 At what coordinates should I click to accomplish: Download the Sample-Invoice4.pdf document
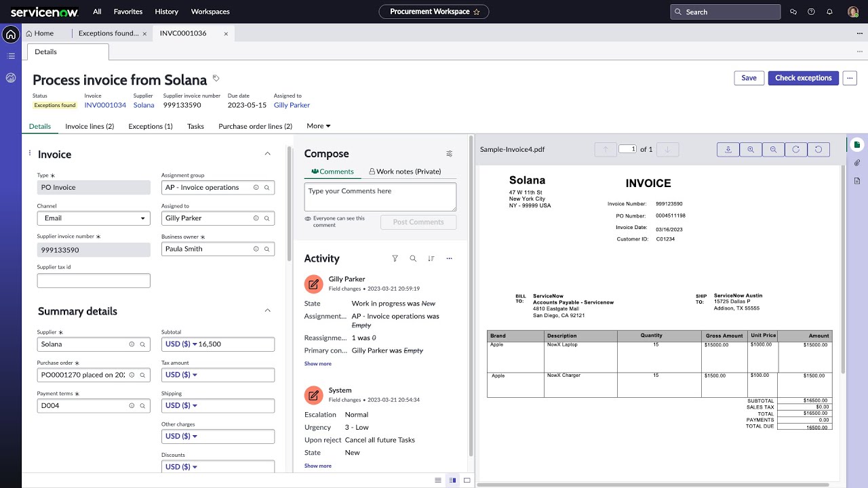coord(728,149)
